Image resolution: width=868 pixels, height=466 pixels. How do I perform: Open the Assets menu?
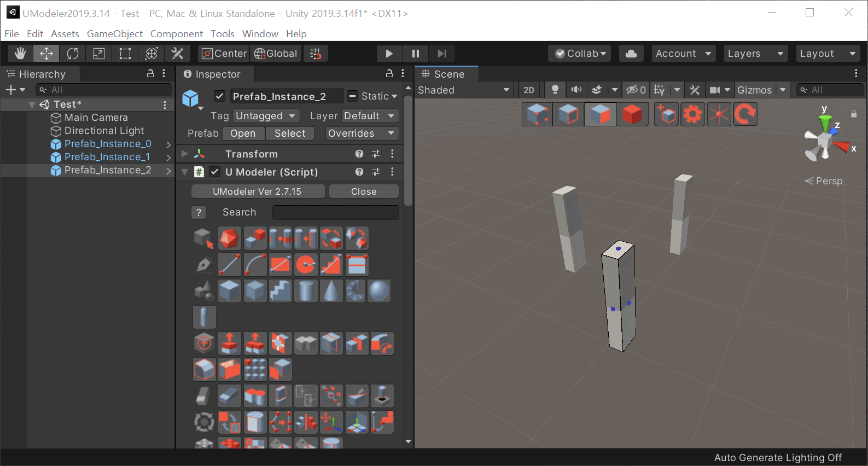point(65,34)
